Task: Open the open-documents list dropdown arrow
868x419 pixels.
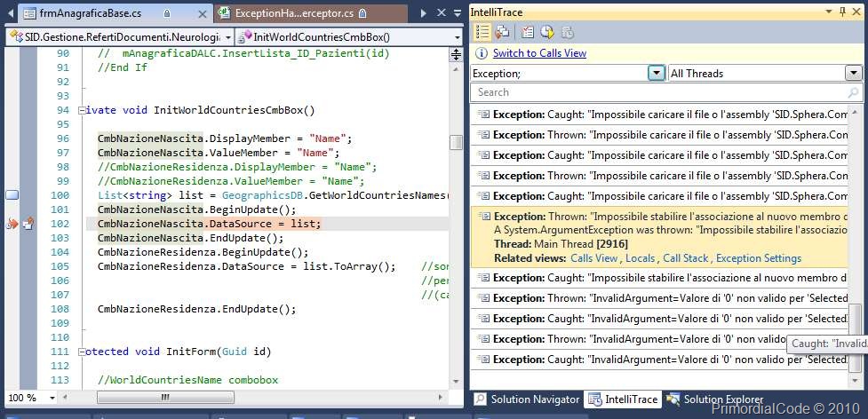Action: (x=458, y=12)
